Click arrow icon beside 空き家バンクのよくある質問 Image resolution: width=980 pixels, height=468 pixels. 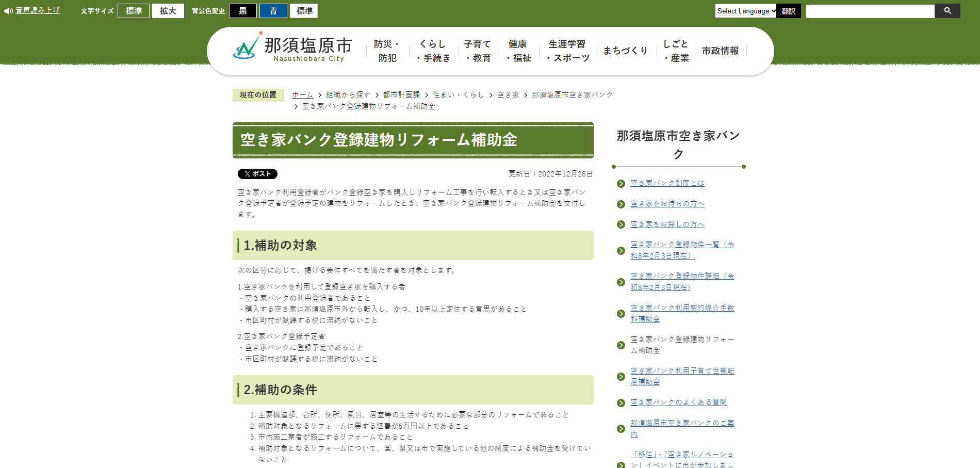coord(621,403)
